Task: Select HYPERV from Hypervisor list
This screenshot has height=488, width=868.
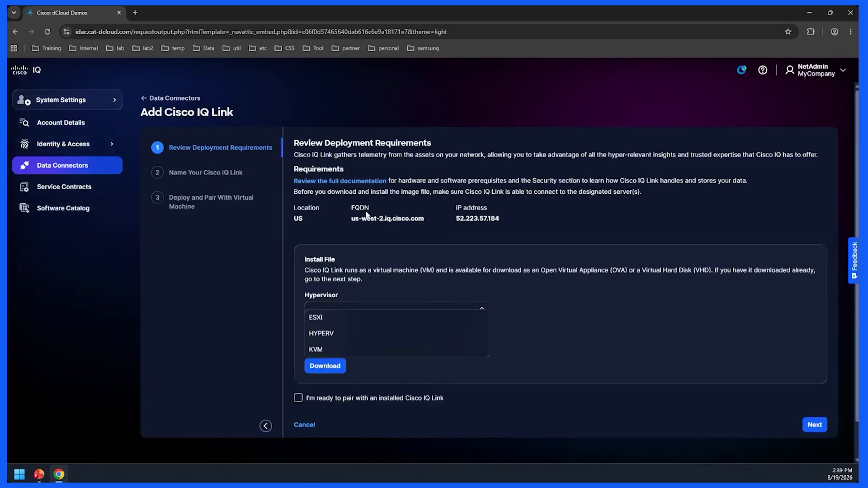Action: tap(397, 333)
